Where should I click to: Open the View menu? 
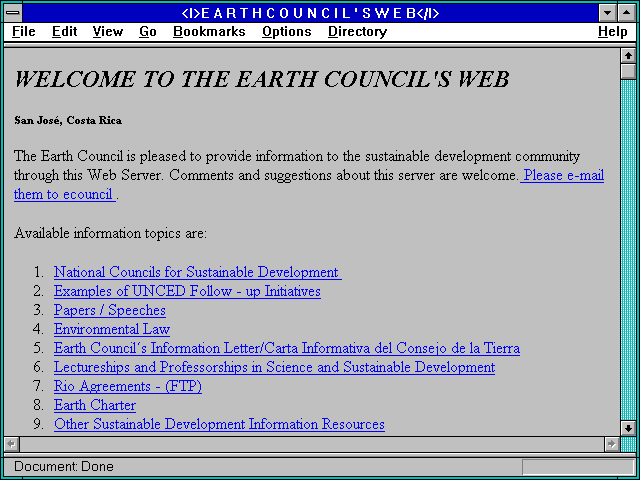tap(108, 31)
